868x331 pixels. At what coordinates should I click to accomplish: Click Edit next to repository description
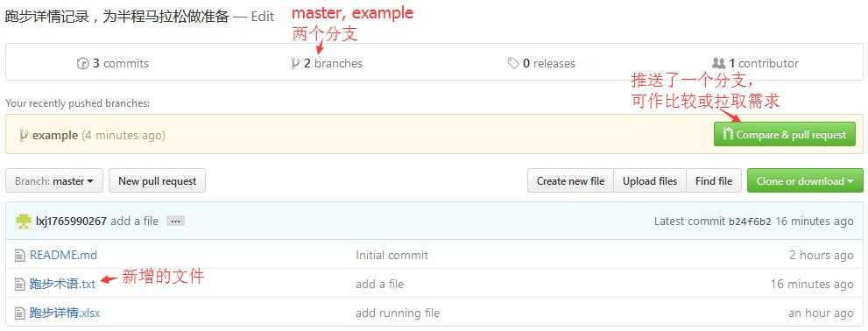[263, 17]
